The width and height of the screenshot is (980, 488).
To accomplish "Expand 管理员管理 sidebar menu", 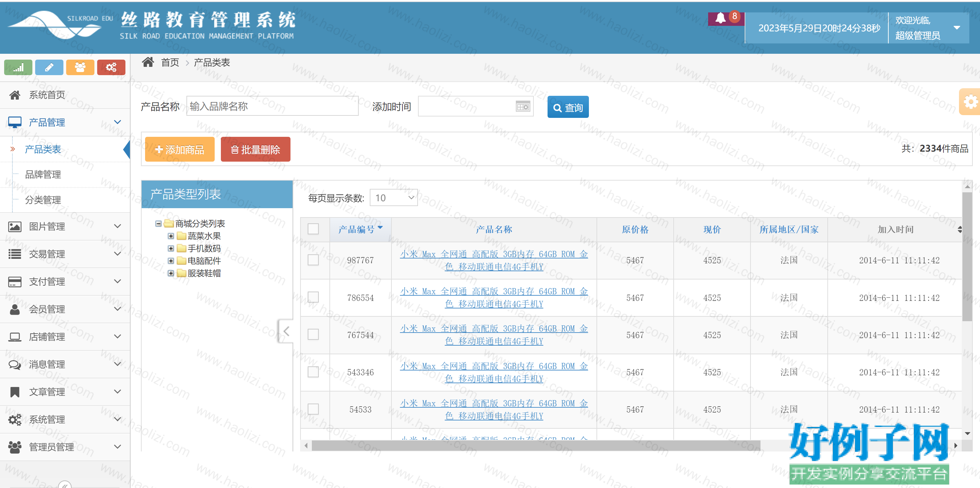I will pos(65,447).
